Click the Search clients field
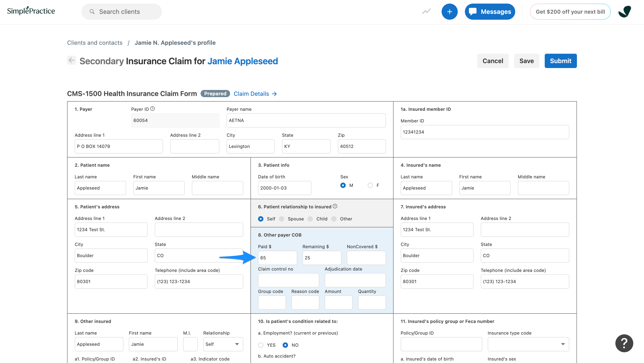644x363 pixels. coord(121,11)
